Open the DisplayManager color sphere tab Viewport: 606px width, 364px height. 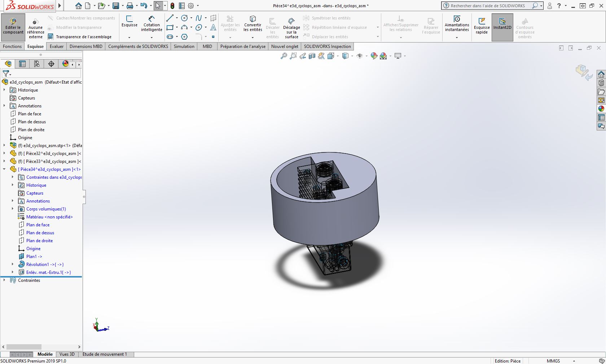point(65,64)
